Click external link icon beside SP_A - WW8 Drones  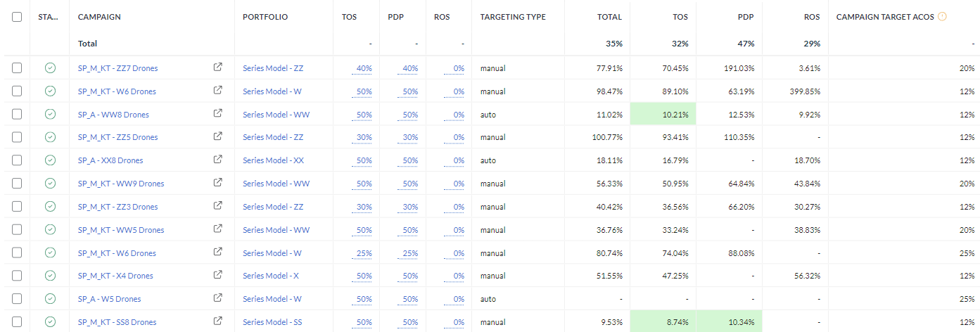point(218,114)
